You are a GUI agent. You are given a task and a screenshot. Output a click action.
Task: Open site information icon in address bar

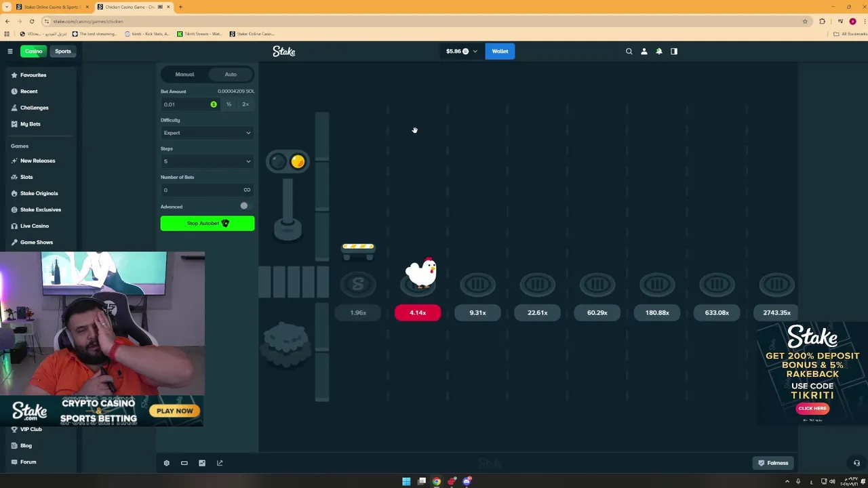tap(47, 21)
